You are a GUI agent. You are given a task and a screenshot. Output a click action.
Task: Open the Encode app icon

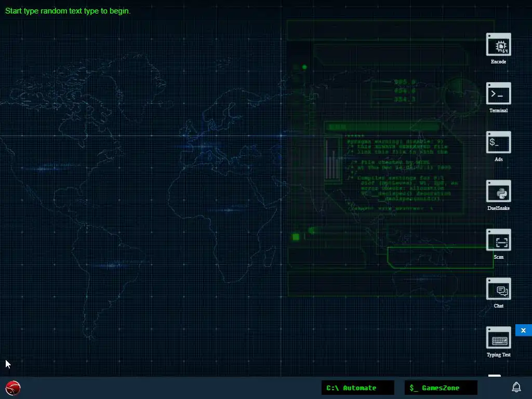[498, 45]
